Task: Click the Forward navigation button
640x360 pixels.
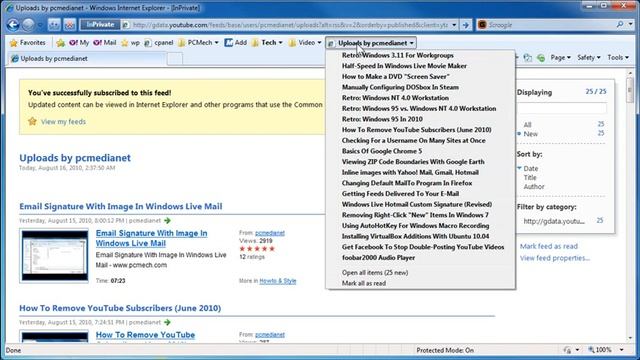Action: [28, 25]
